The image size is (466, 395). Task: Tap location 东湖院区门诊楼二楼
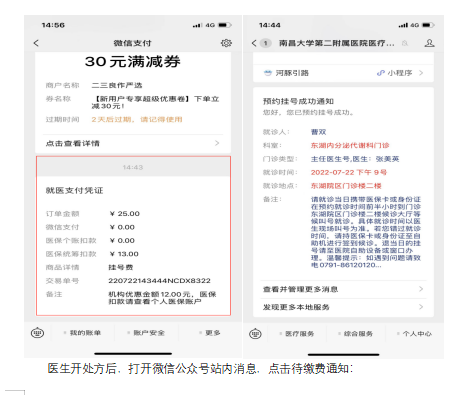pos(346,186)
